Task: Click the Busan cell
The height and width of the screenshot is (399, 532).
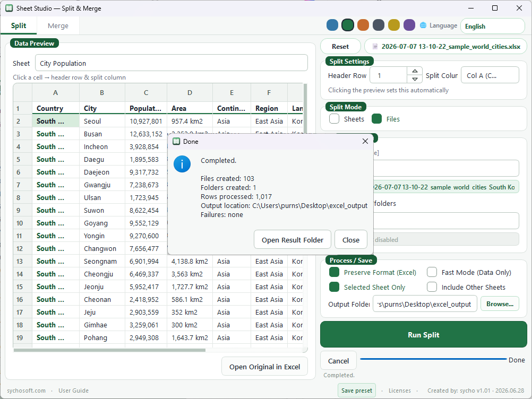Action: point(102,134)
